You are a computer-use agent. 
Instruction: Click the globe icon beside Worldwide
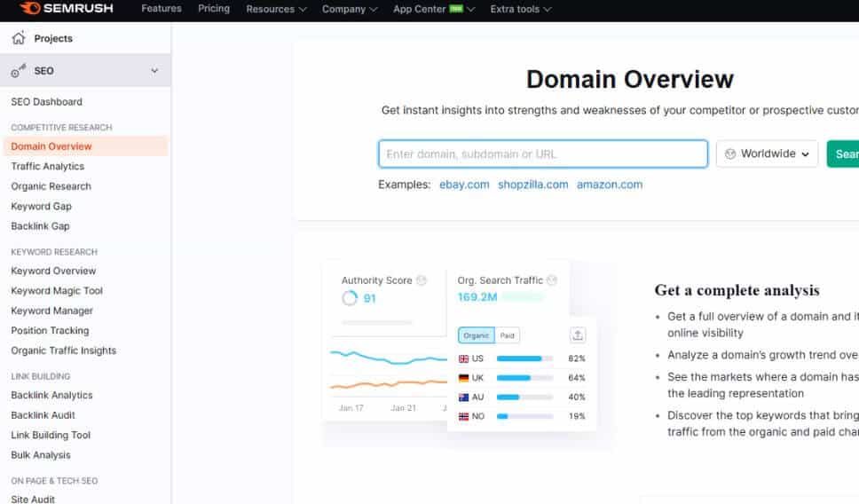click(x=730, y=154)
